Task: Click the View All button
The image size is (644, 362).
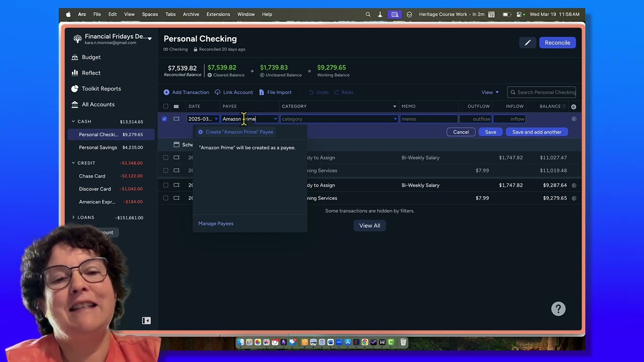Action: point(370,226)
